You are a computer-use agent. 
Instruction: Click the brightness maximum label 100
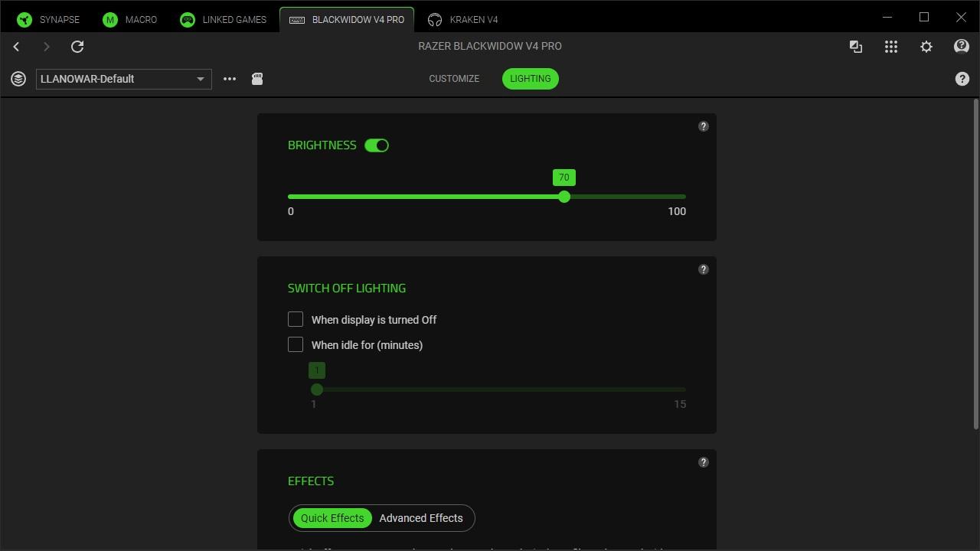[677, 211]
